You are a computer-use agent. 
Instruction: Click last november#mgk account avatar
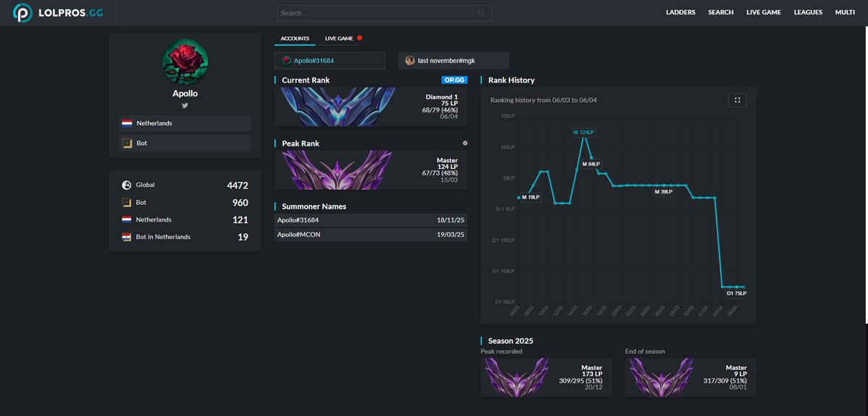(410, 61)
